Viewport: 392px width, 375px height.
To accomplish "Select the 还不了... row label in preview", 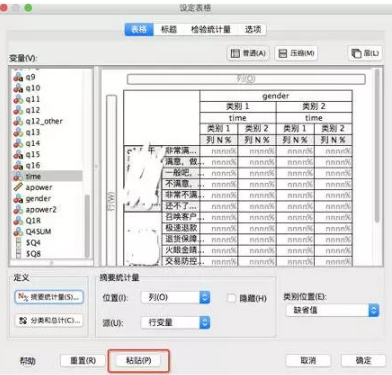I will pyautogui.click(x=181, y=206).
